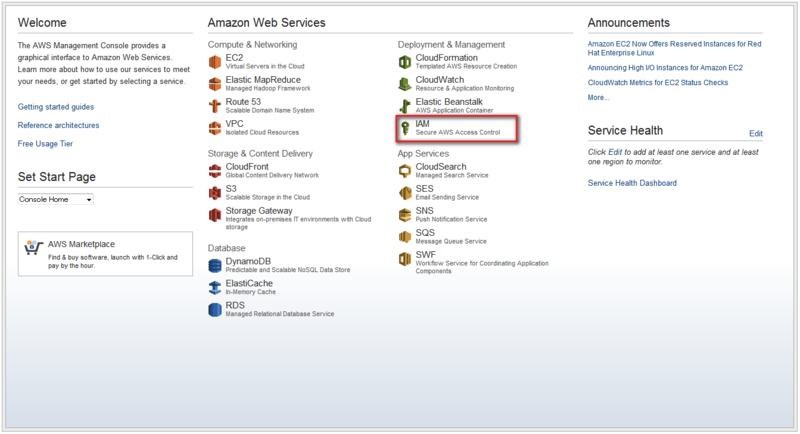The width and height of the screenshot is (800, 434).
Task: Open the DynamoDB service link
Action: [248, 261]
